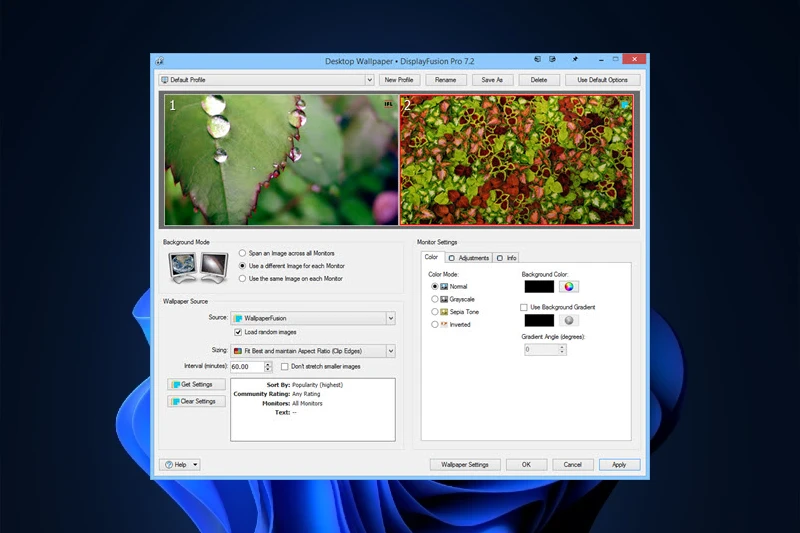Open the WallpaperFusion Source dropdown

point(390,318)
